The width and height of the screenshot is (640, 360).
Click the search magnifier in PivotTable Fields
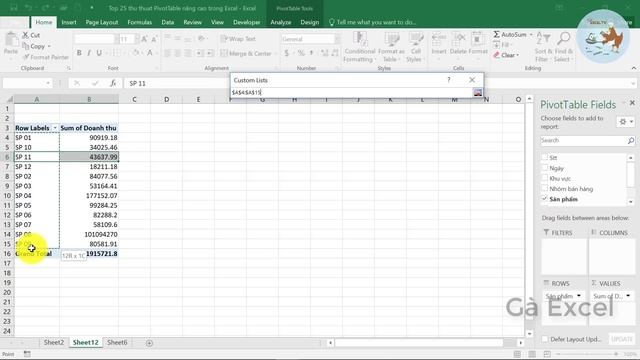pos(630,140)
